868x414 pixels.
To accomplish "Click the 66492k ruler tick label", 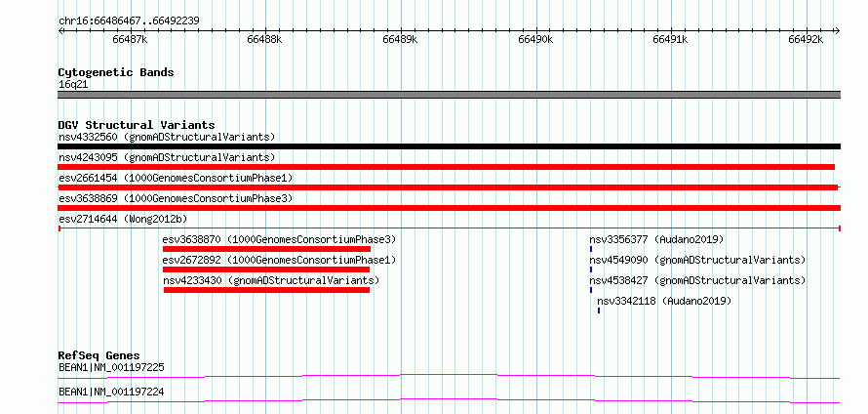I will coord(806,39).
